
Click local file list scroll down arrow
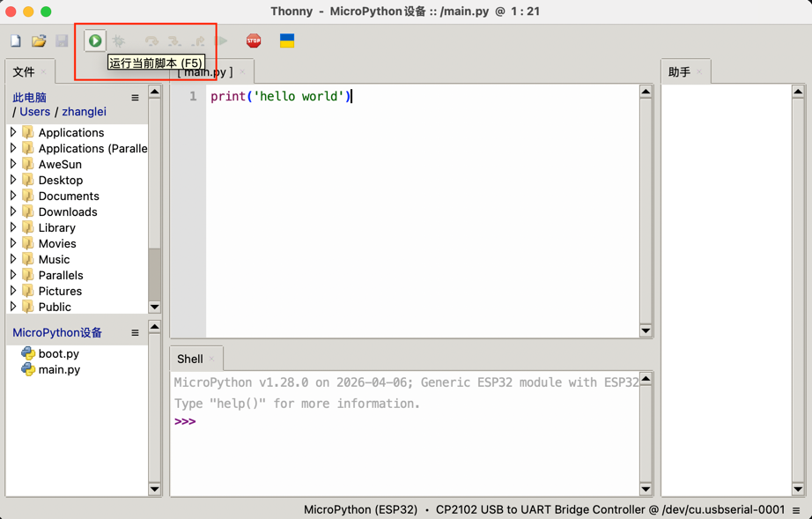coord(154,307)
